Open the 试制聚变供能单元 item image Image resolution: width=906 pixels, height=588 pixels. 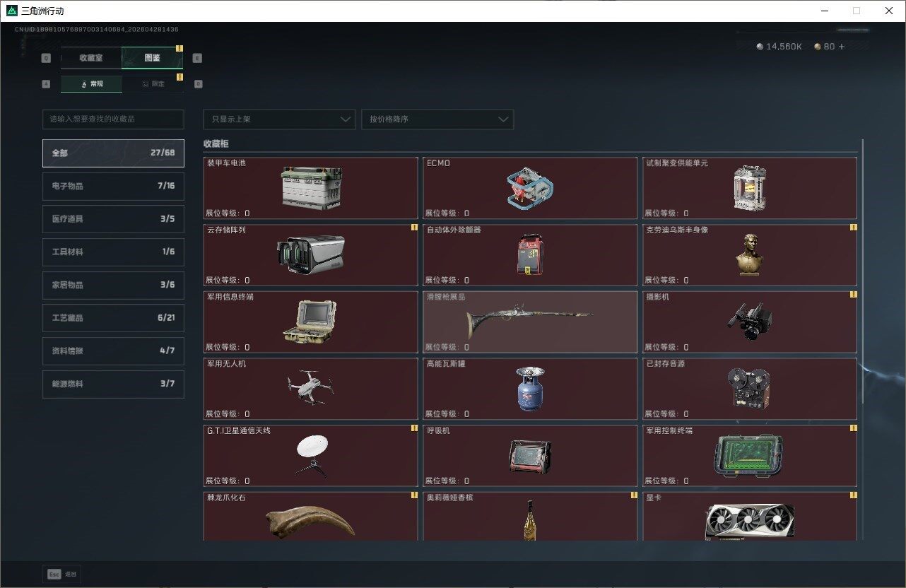(750, 189)
